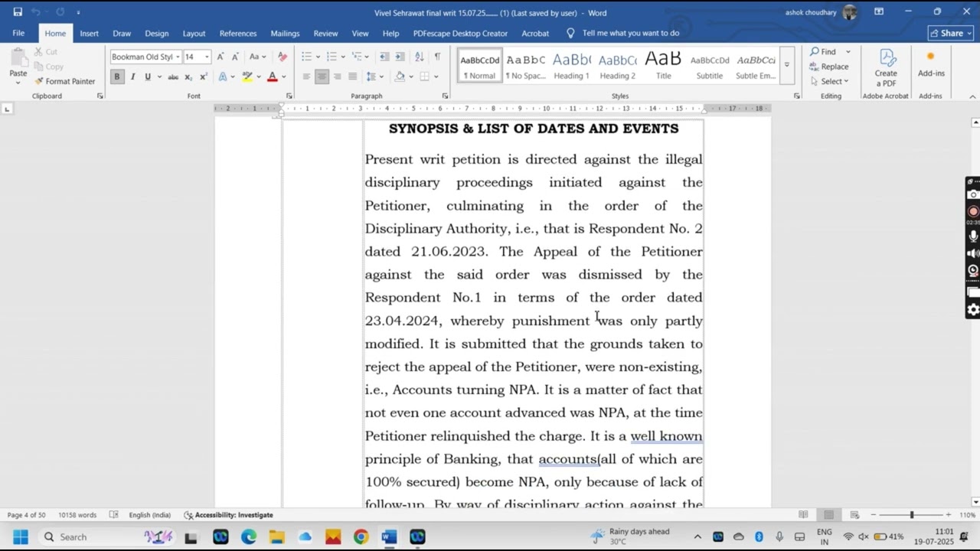Align text left

pos(306,77)
